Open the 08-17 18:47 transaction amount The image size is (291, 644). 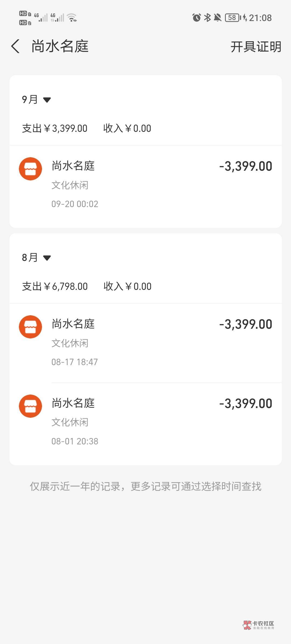point(245,324)
